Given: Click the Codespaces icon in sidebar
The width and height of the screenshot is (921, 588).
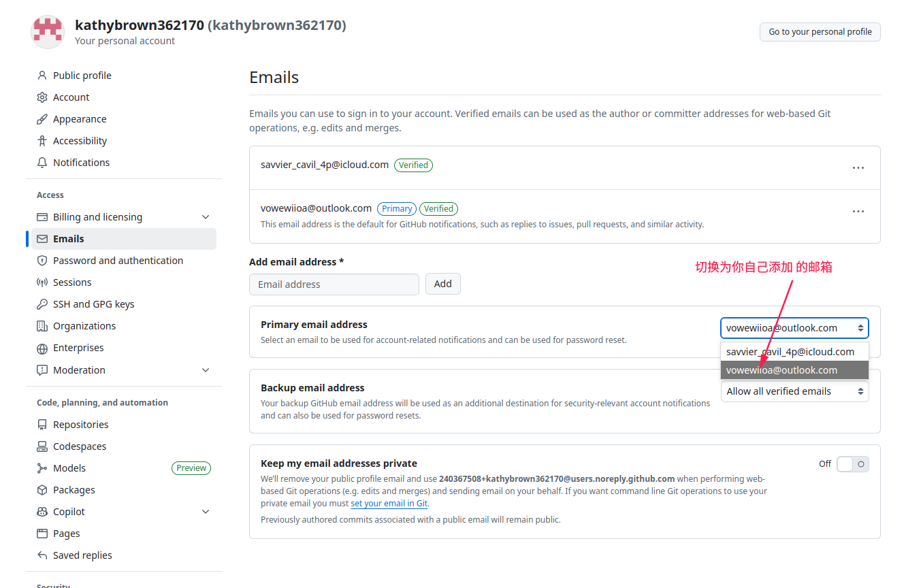Looking at the screenshot, I should (42, 446).
